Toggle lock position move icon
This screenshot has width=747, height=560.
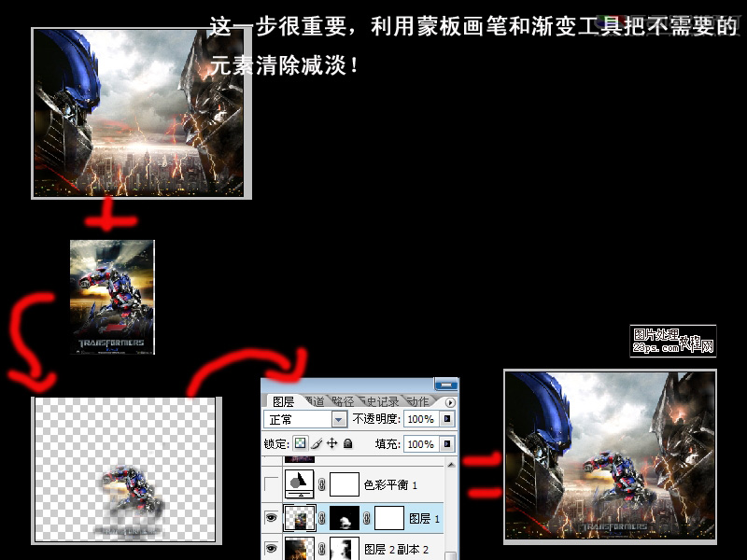pos(332,443)
